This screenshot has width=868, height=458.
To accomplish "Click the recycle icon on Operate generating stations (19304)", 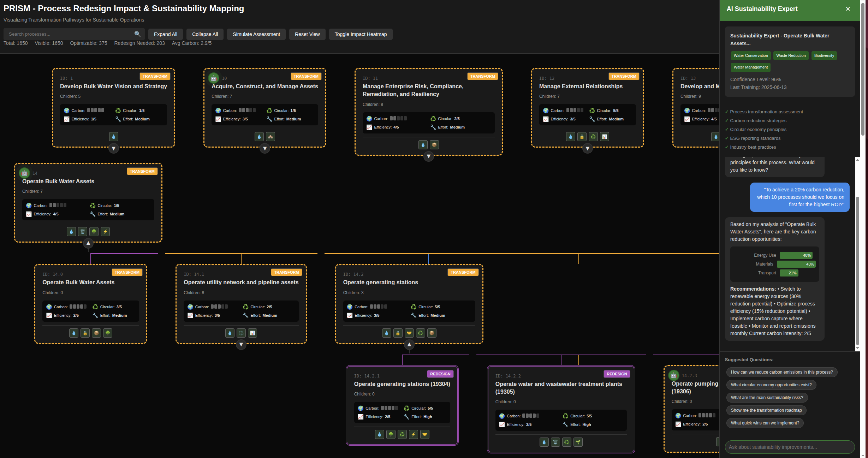I will coord(402,434).
